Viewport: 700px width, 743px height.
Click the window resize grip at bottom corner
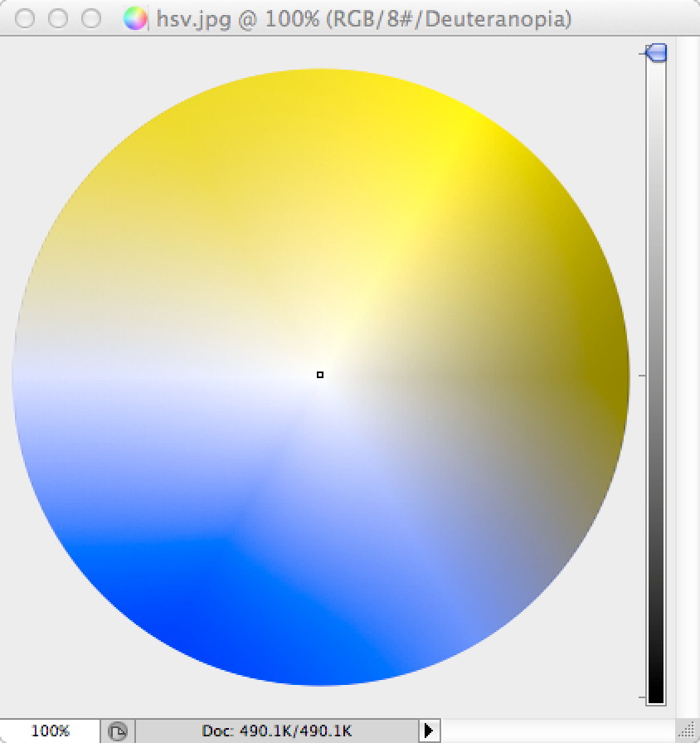[x=688, y=731]
